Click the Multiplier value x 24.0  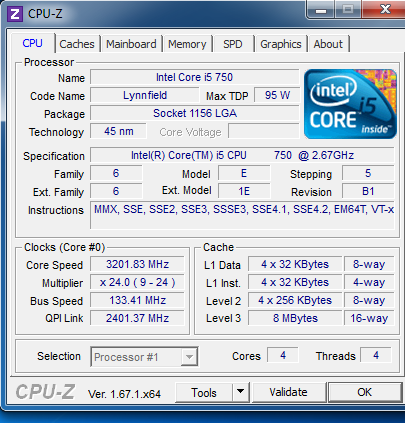[x=137, y=282]
